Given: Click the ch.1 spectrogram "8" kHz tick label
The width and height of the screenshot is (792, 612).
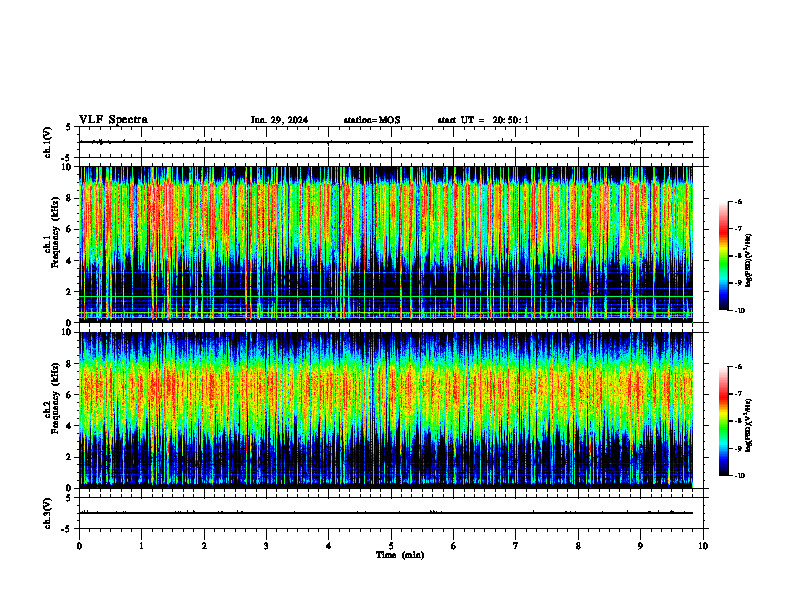Looking at the screenshot, I should click(x=69, y=198).
